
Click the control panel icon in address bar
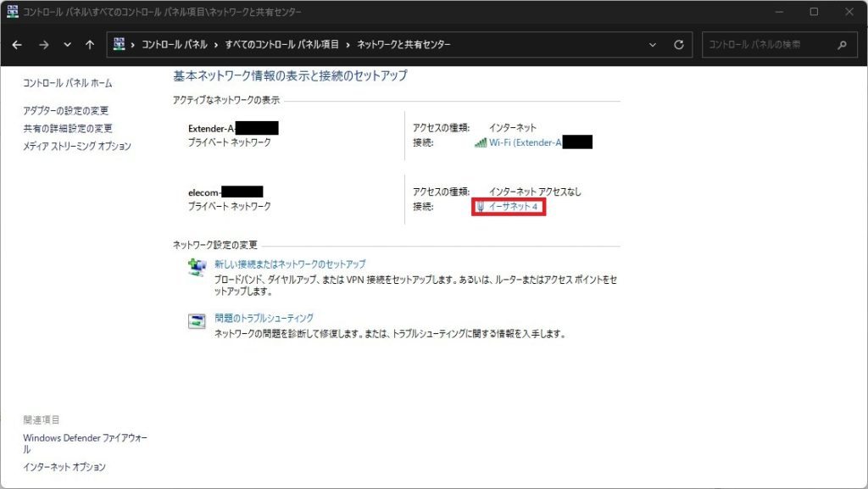[x=120, y=45]
